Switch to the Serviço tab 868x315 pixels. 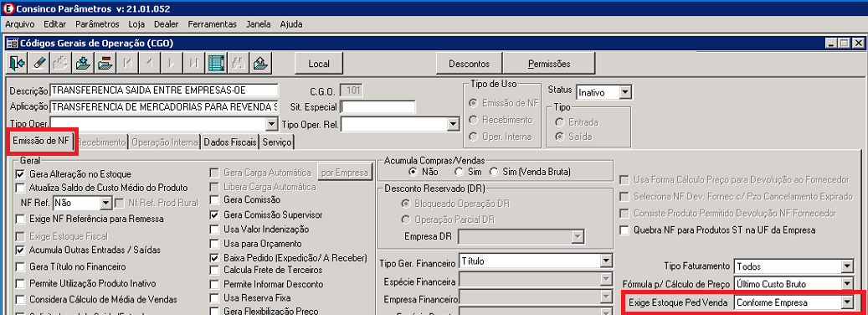277,142
